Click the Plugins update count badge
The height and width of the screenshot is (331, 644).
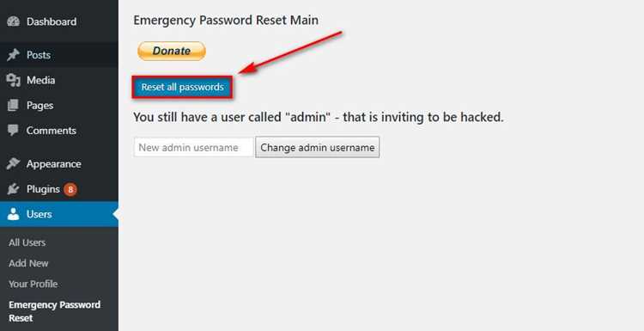tap(70, 189)
